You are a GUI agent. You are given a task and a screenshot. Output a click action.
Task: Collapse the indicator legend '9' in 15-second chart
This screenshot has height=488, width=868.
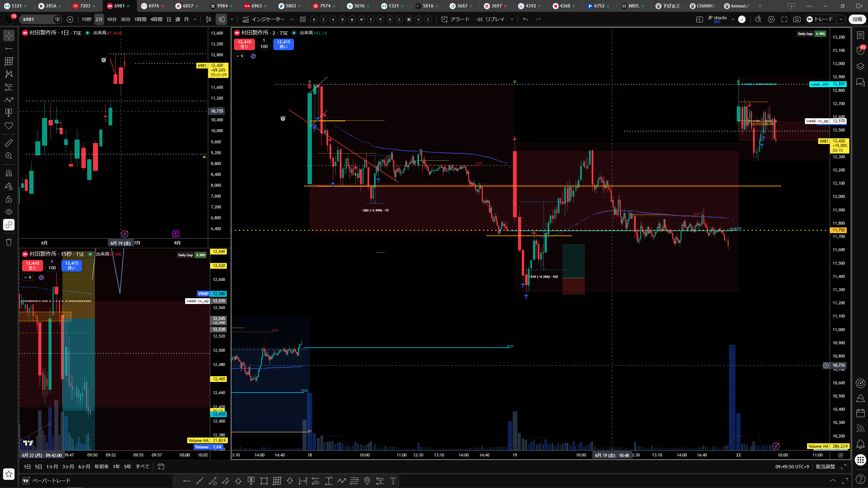27,277
